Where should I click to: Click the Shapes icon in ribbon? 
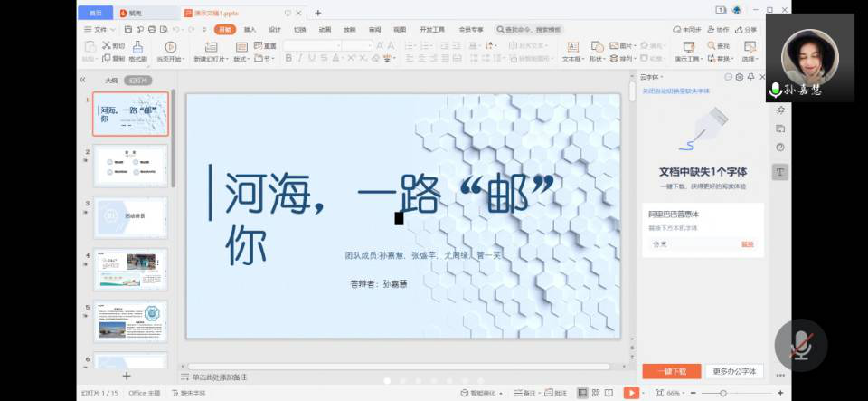pos(597,46)
